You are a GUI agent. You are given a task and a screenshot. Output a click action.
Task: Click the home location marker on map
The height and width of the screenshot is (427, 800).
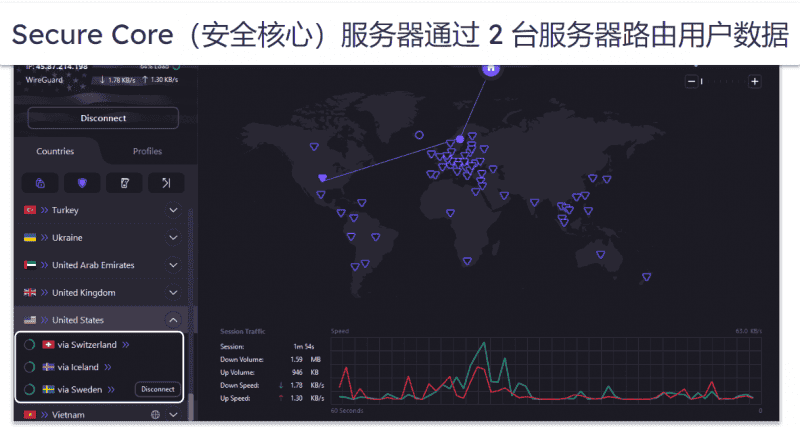(491, 68)
